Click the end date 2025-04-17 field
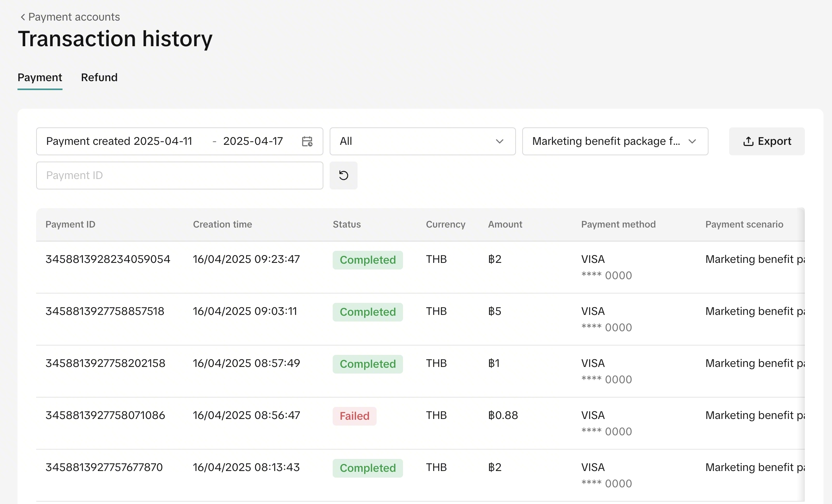This screenshot has height=504, width=832. click(253, 141)
